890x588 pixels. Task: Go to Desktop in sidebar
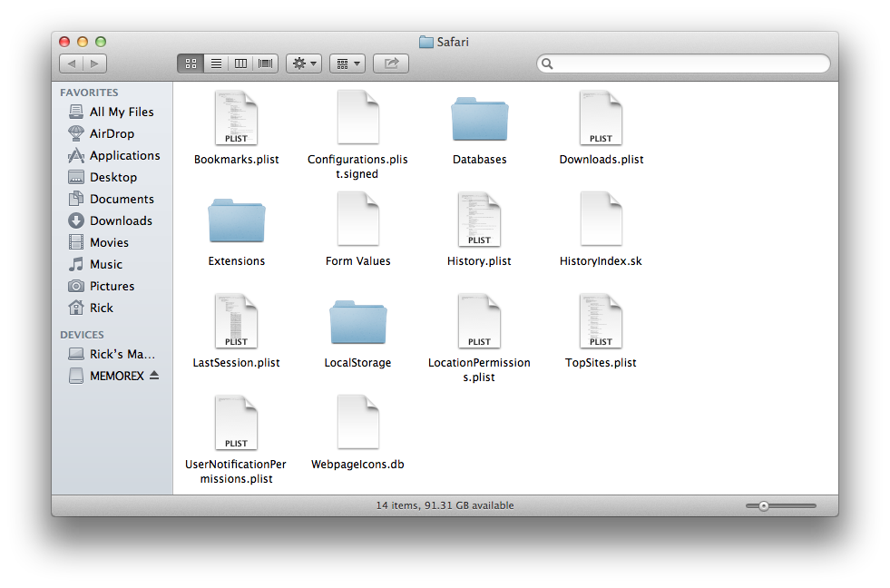pos(112,177)
